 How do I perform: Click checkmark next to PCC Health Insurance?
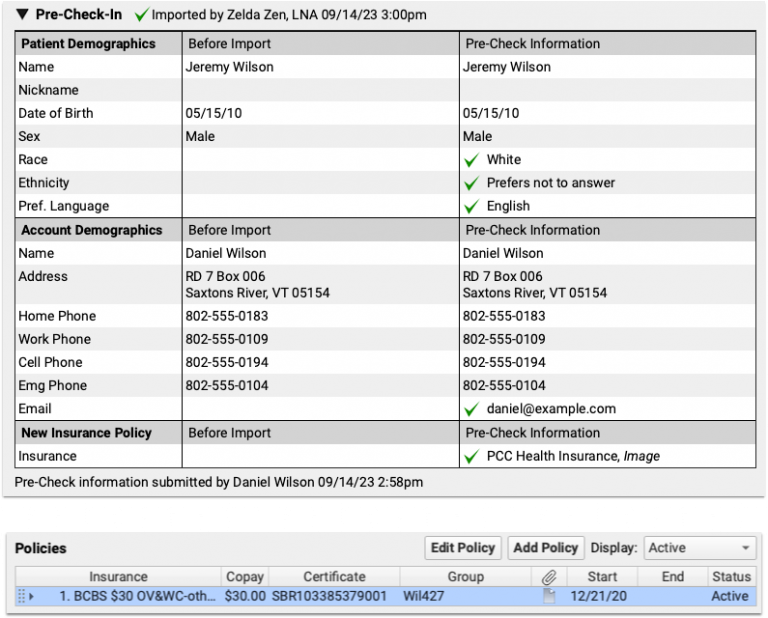pyautogui.click(x=472, y=457)
